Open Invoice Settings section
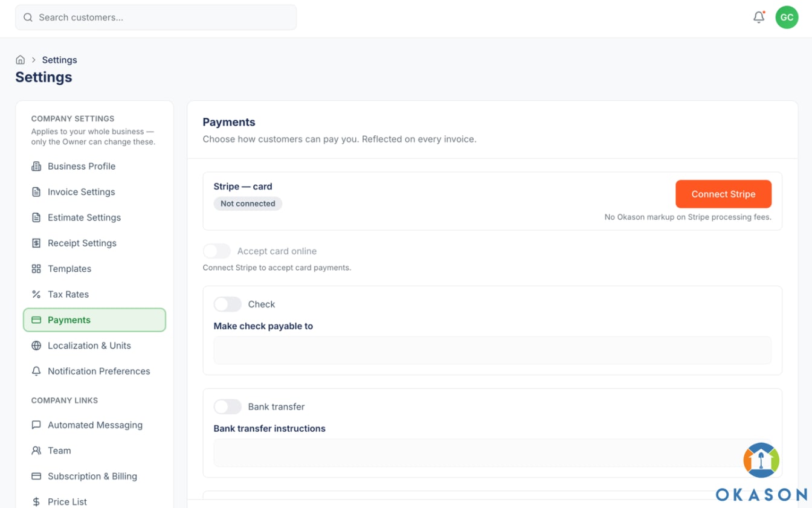Screen dimensions: 812x508 pos(94,192)
